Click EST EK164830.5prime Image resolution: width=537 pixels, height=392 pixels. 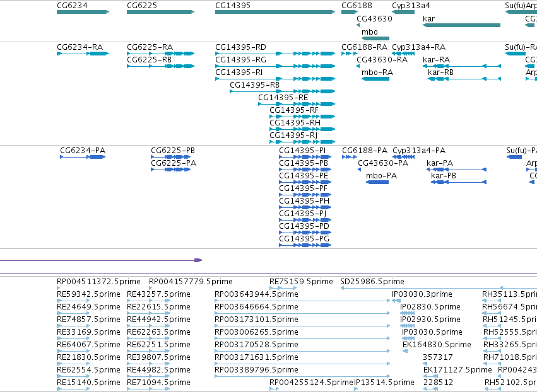[437, 345]
